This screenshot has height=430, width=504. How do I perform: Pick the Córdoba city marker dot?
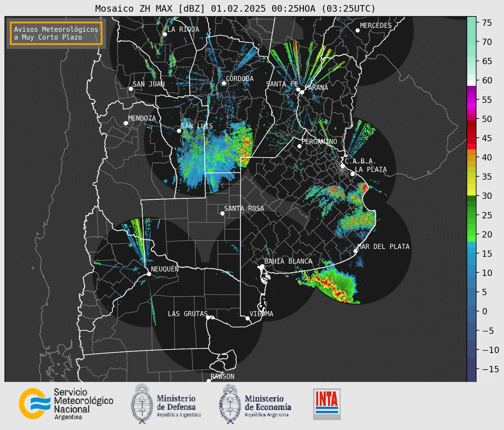(224, 83)
